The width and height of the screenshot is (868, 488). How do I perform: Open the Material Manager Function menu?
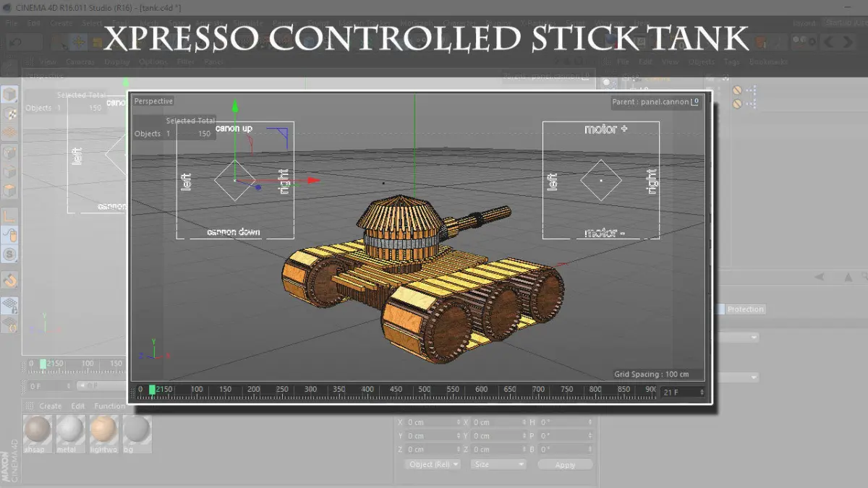coord(109,406)
